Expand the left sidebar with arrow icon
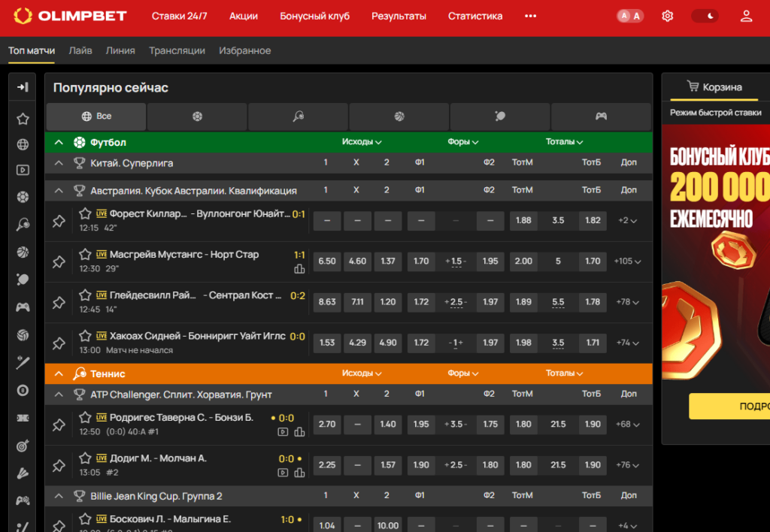 [x=23, y=87]
